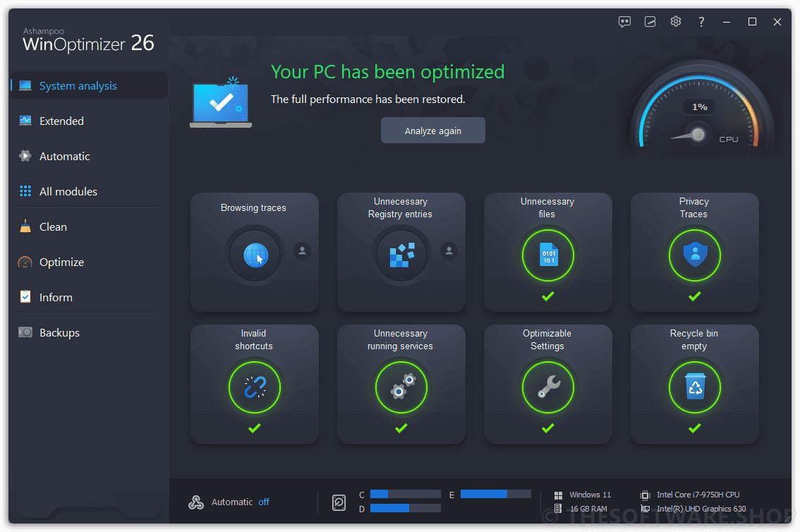Click the Browsing traces globe icon
The height and width of the screenshot is (532, 800).
point(255,255)
